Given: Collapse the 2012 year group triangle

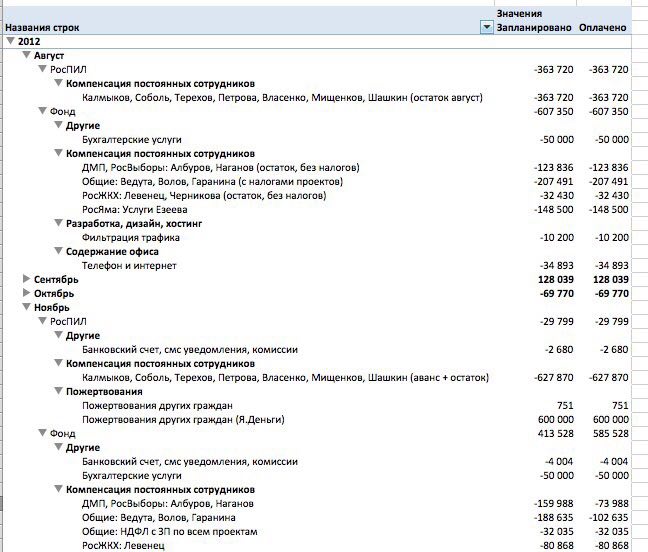Looking at the screenshot, I should click(x=11, y=40).
